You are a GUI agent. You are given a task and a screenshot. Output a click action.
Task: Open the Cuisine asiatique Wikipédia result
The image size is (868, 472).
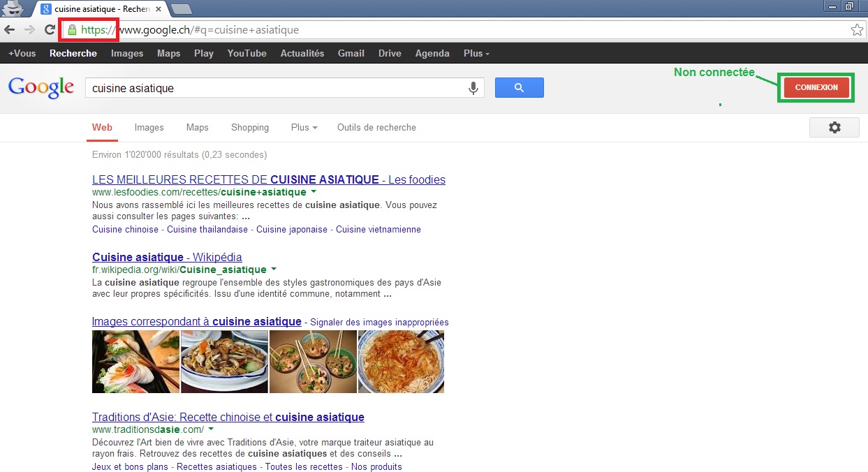coord(167,257)
